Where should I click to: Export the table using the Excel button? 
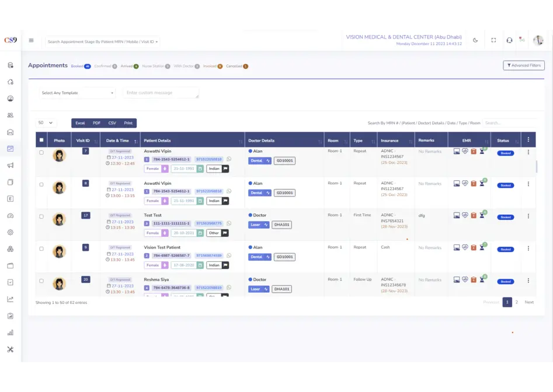80,123
